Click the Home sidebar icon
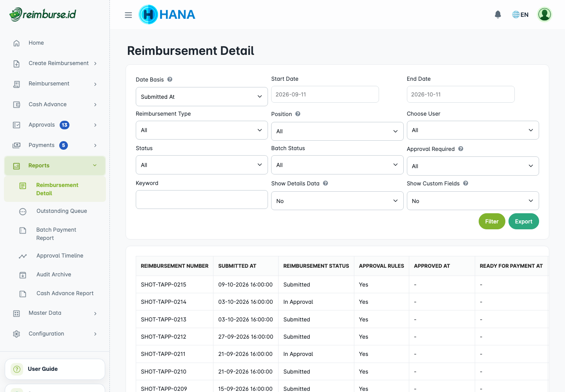Screen dimensions: 565x392 [x=16, y=43]
